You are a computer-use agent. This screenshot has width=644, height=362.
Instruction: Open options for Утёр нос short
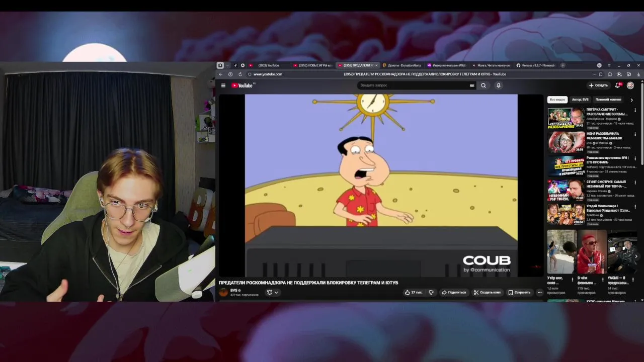(573, 279)
